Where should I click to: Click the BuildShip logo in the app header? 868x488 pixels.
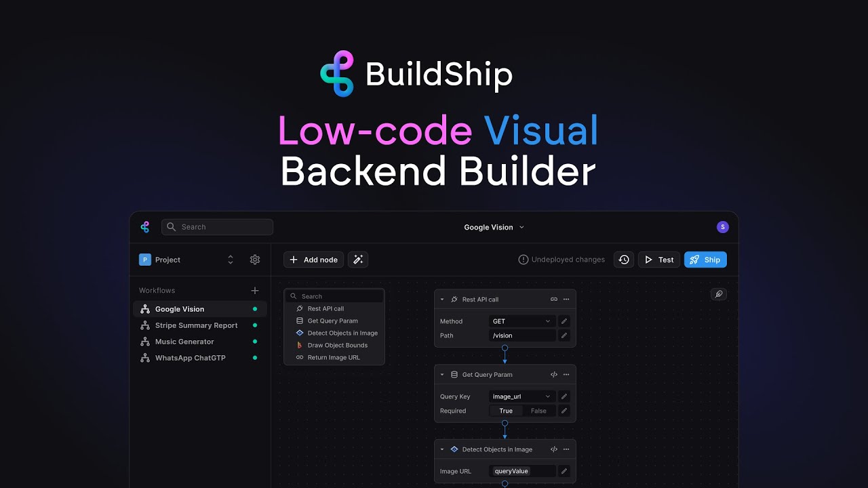tap(144, 227)
